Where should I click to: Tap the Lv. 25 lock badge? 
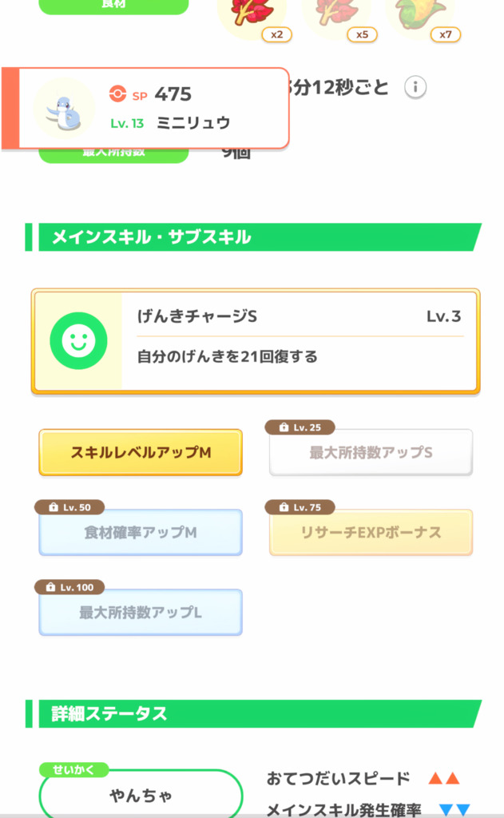[x=301, y=427]
